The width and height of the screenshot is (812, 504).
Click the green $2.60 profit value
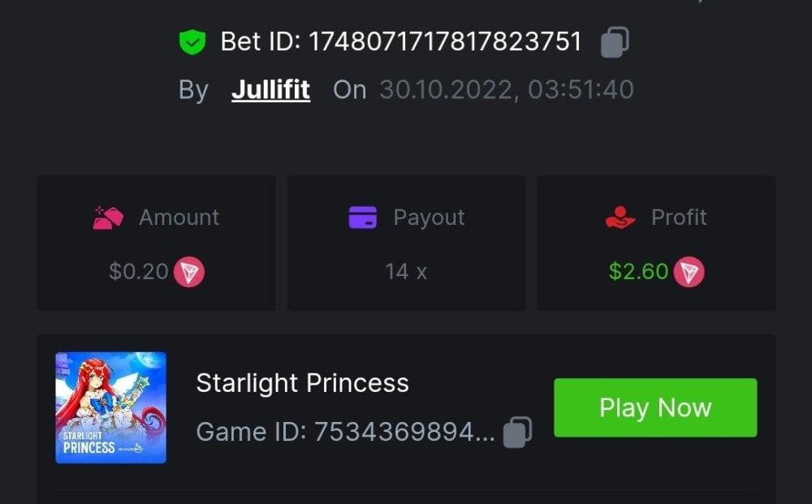click(x=638, y=271)
